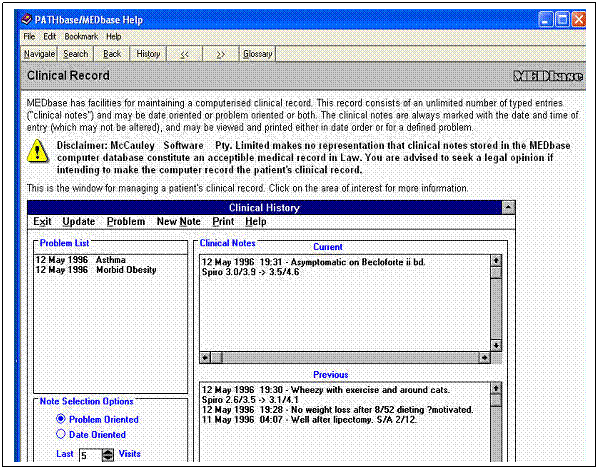Open the Bookmark menu
The width and height of the screenshot is (599, 470).
tap(81, 37)
